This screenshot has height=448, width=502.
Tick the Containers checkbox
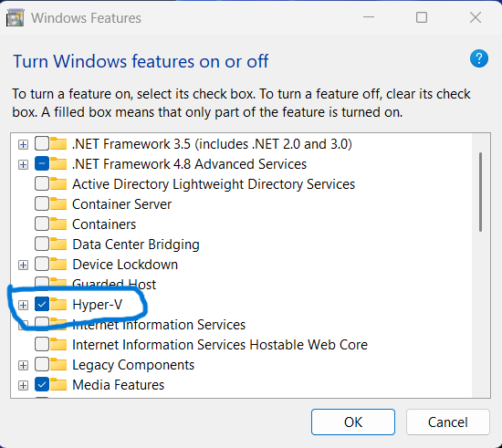(42, 224)
